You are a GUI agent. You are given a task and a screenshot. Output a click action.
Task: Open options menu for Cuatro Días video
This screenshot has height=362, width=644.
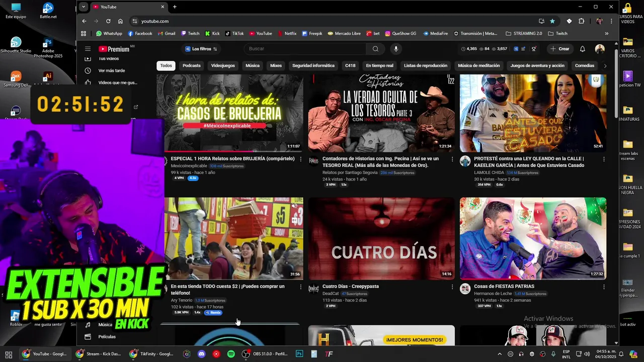[452, 287]
